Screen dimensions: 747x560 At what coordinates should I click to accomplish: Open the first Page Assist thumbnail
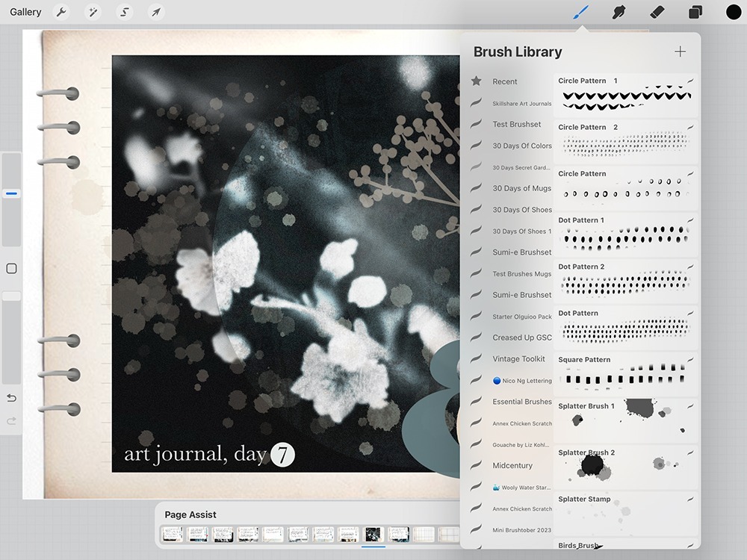(x=172, y=535)
